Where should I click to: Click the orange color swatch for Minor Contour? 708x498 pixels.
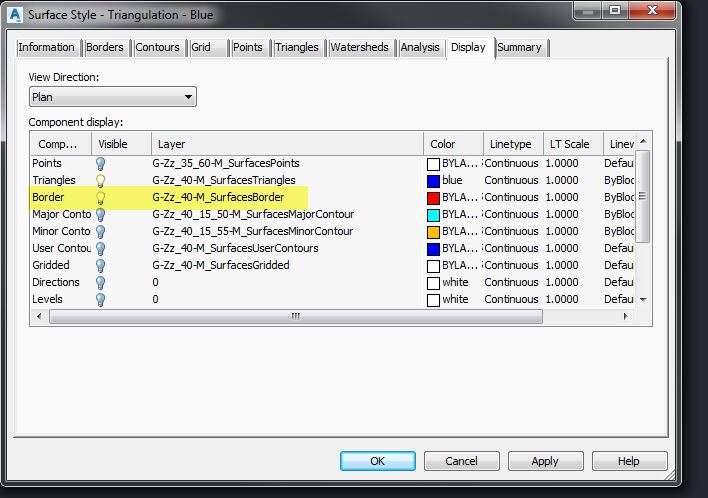[433, 232]
